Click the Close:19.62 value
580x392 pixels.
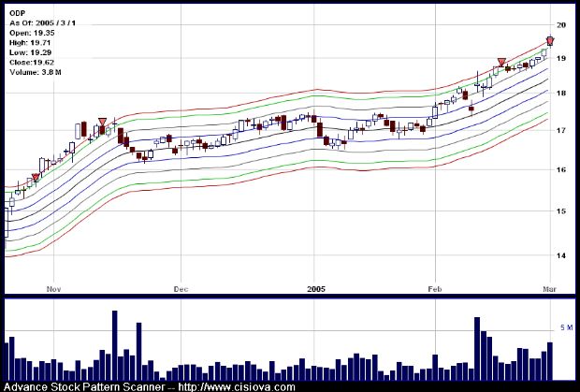[x=32, y=62]
